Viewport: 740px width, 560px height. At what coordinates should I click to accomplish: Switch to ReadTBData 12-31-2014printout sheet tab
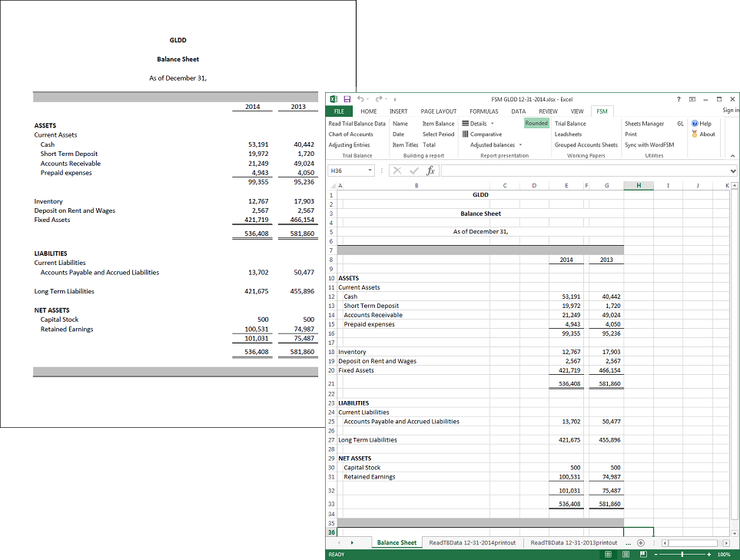472,542
